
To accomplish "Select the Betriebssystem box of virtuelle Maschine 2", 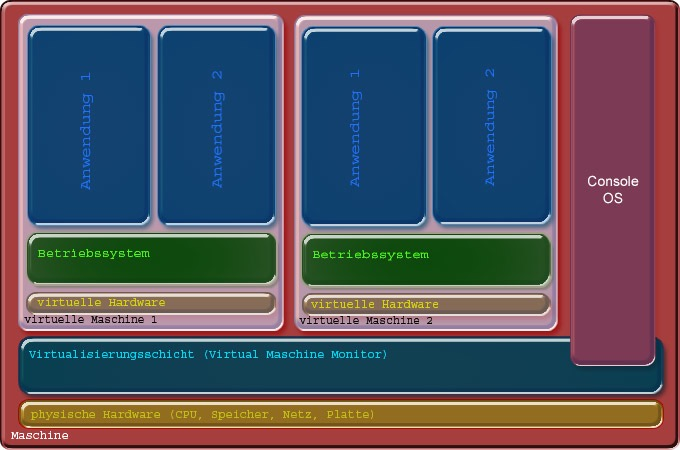I will [x=426, y=261].
